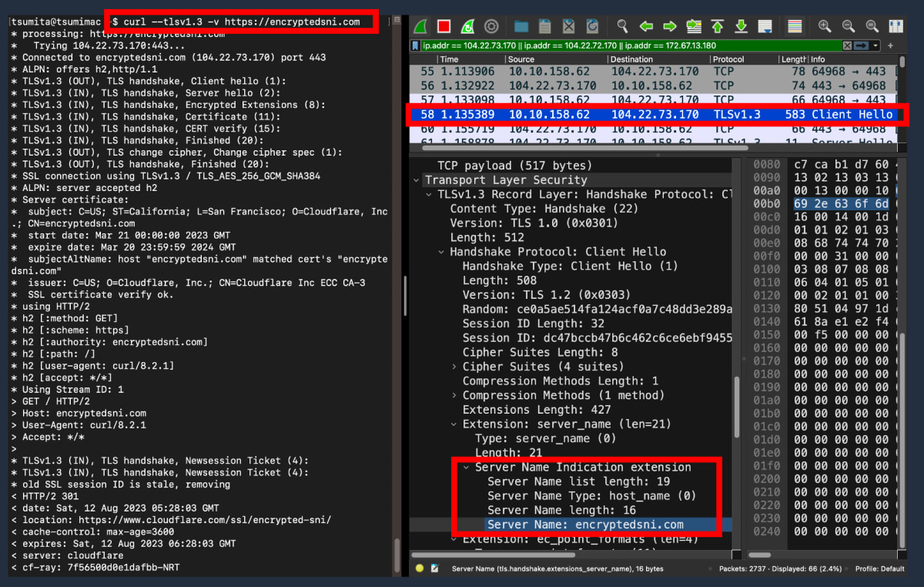The image size is (924, 587).
Task: Go back in packet history
Action: [x=646, y=26]
